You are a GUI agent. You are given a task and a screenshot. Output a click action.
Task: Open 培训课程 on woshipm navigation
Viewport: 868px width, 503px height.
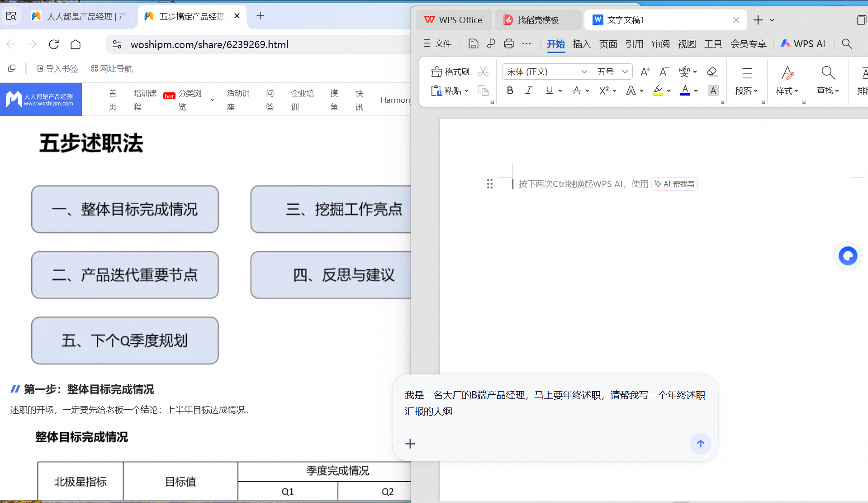tap(145, 100)
